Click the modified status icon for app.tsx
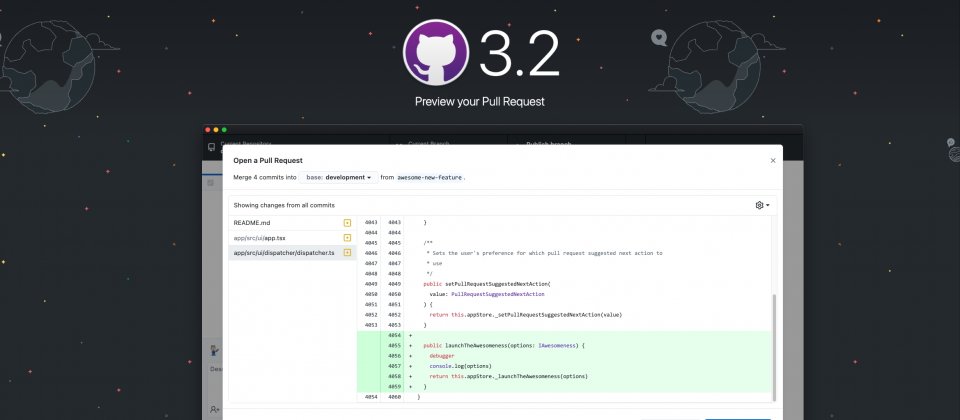 pyautogui.click(x=347, y=238)
